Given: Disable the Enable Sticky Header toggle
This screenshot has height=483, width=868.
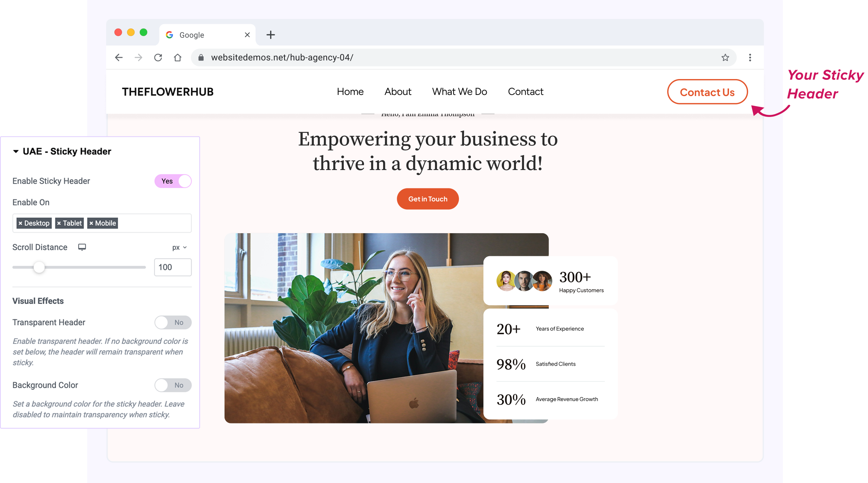Looking at the screenshot, I should pyautogui.click(x=173, y=181).
